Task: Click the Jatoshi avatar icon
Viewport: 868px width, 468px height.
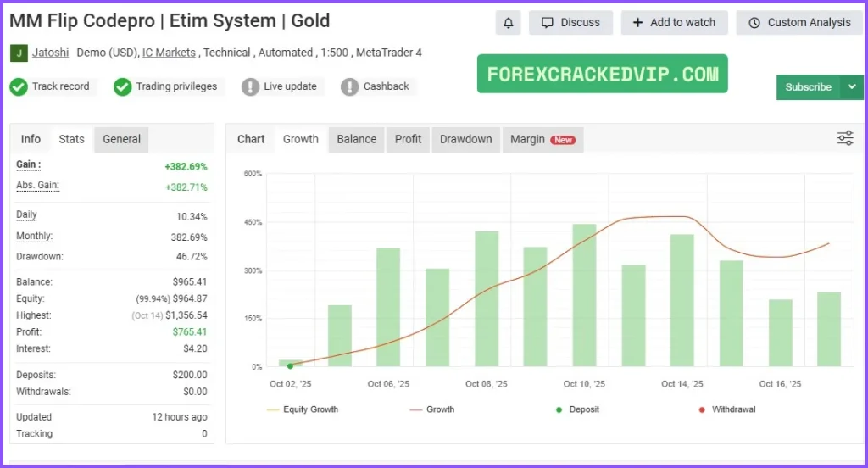Action: [19, 53]
